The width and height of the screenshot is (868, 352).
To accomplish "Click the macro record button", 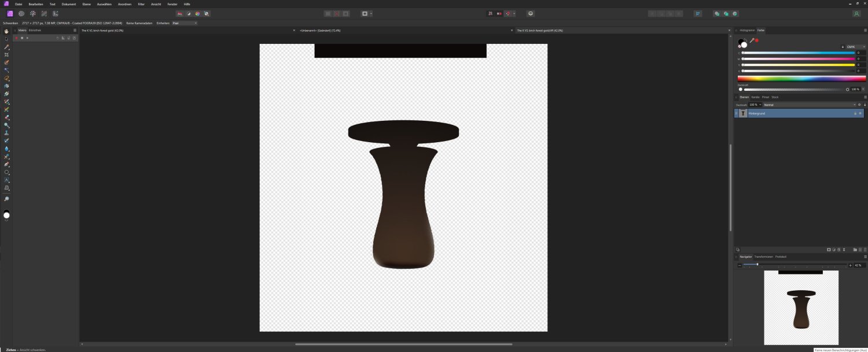I will click(x=16, y=38).
